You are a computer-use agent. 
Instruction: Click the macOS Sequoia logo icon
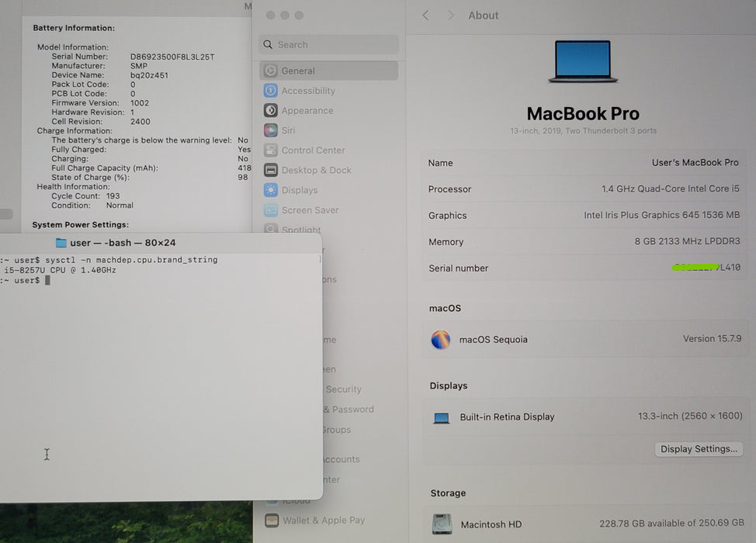coord(441,339)
